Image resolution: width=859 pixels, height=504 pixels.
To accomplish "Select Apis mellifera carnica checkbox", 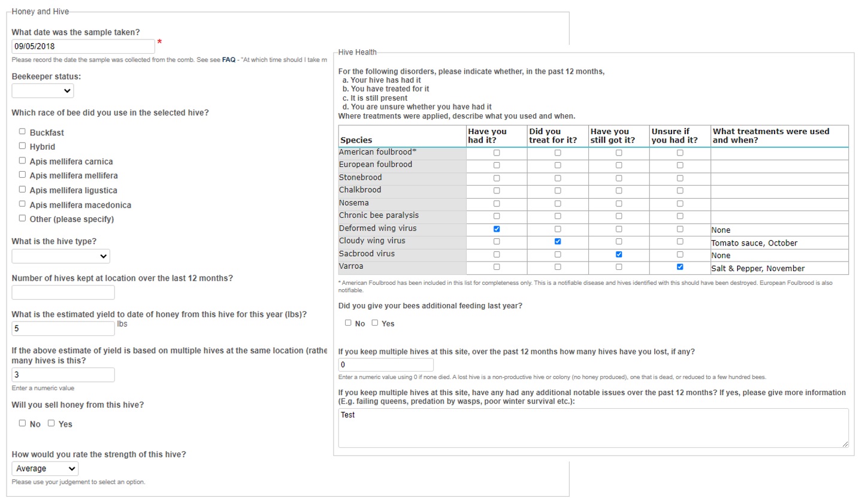I will pos(22,160).
